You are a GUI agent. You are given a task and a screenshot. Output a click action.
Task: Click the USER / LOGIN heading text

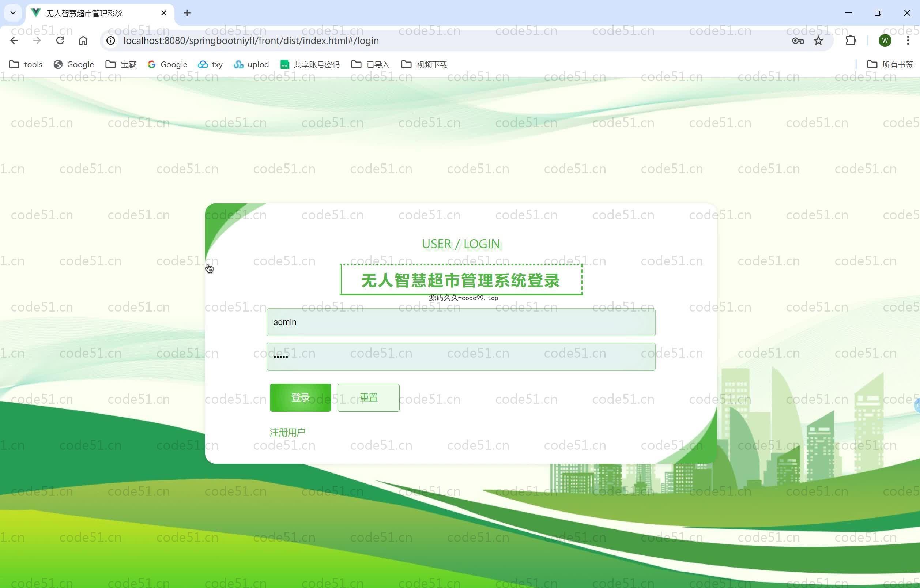pyautogui.click(x=461, y=244)
